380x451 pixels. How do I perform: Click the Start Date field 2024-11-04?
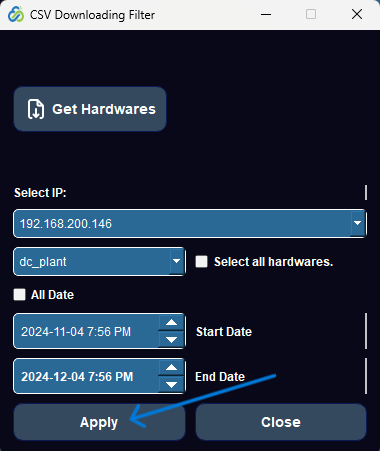click(86, 331)
